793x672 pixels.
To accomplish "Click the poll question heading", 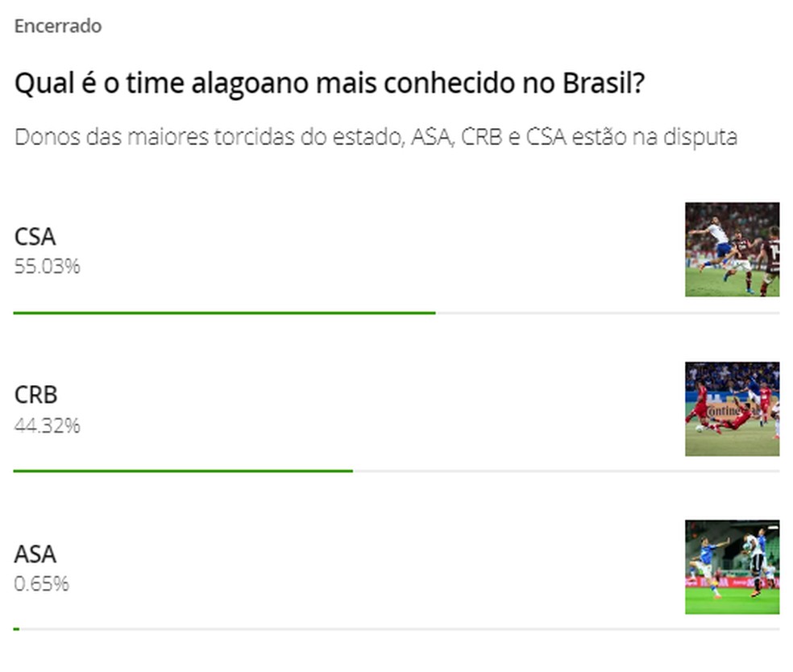I will tap(329, 83).
